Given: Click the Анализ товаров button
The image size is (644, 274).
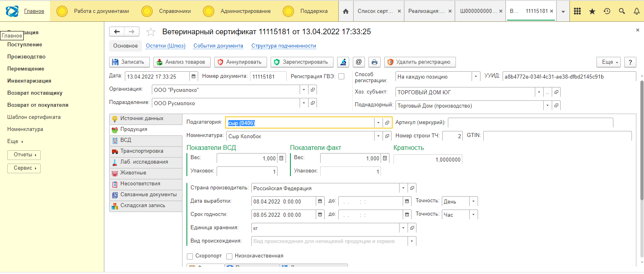Looking at the screenshot, I should click(x=182, y=62).
